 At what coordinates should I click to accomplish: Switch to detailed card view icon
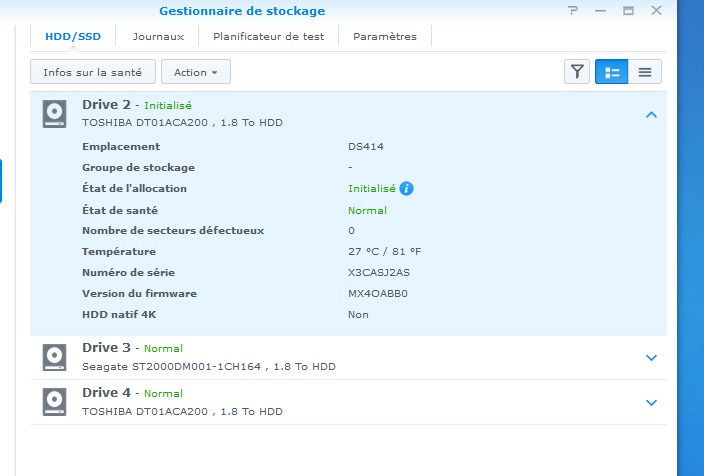(x=612, y=72)
